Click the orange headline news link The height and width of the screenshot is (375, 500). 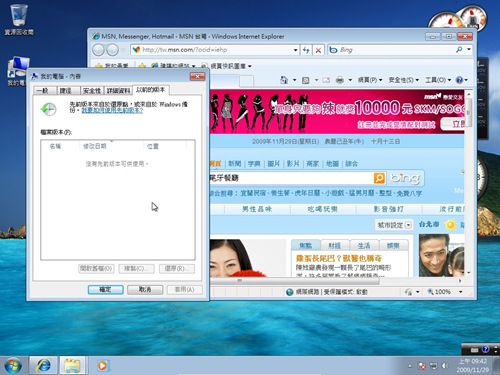pos(339,258)
